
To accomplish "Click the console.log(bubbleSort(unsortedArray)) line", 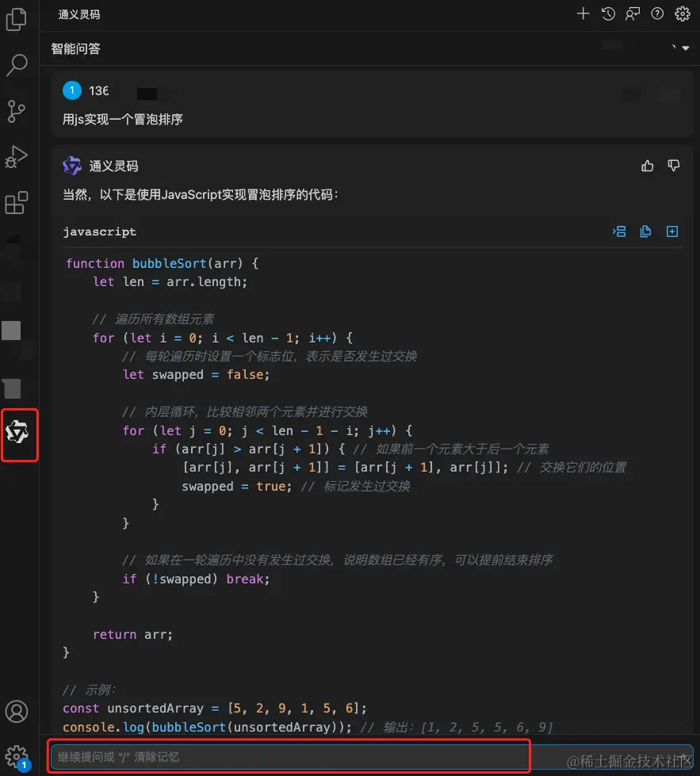I will (x=208, y=727).
